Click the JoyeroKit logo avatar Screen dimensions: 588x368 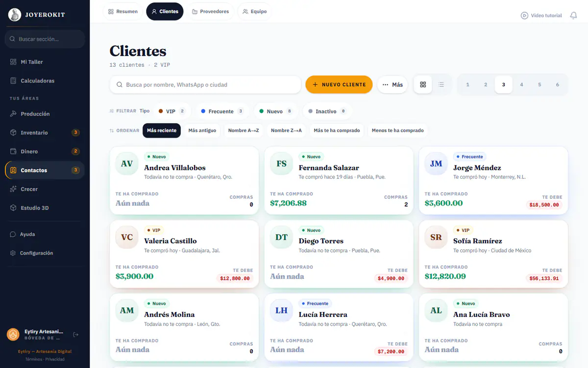tap(15, 15)
